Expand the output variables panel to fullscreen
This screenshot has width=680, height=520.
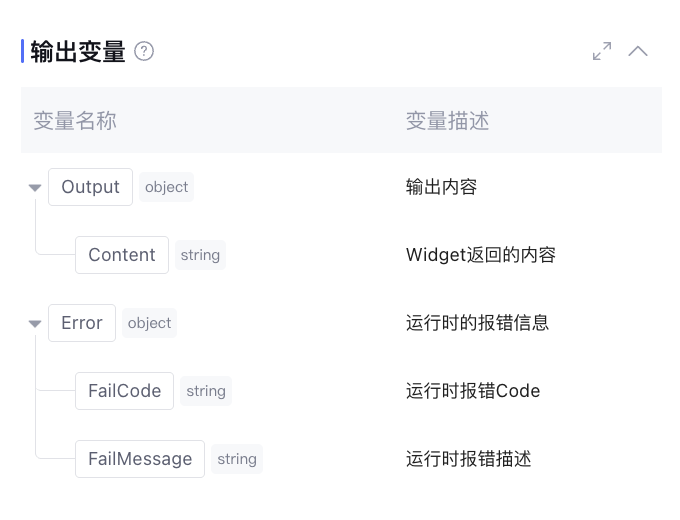602,51
